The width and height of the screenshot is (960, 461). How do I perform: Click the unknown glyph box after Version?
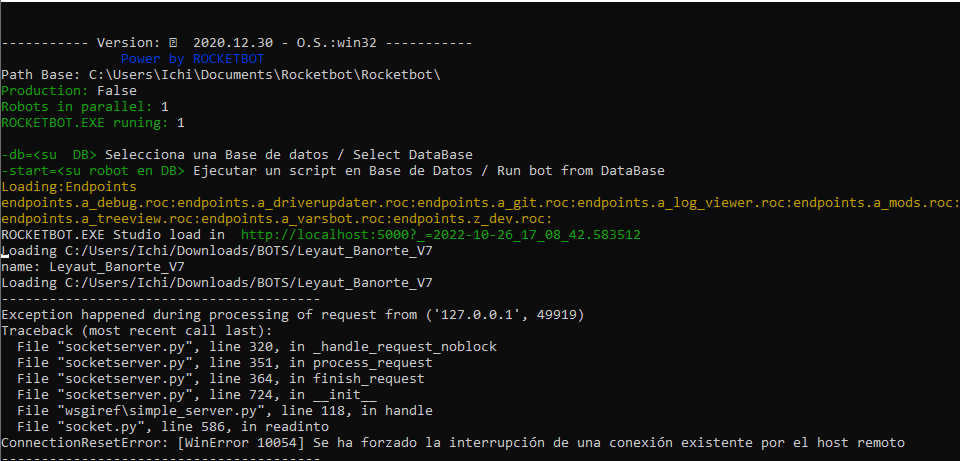click(174, 43)
